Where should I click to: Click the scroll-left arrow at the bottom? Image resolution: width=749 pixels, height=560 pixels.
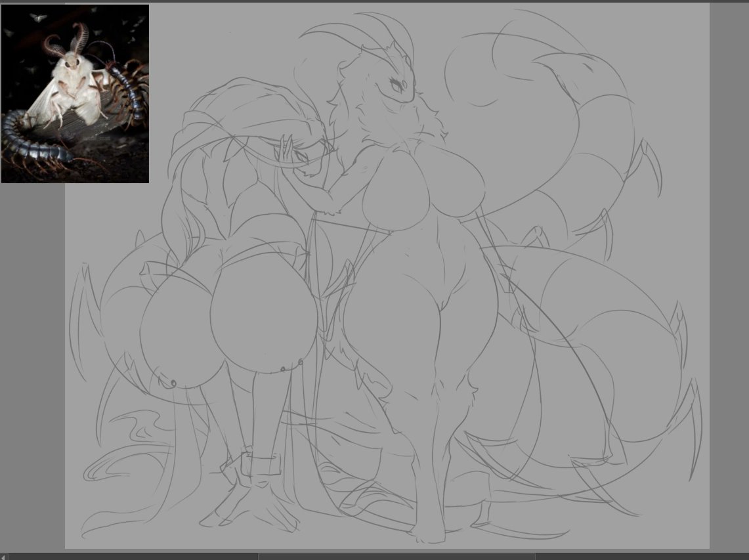4,557
